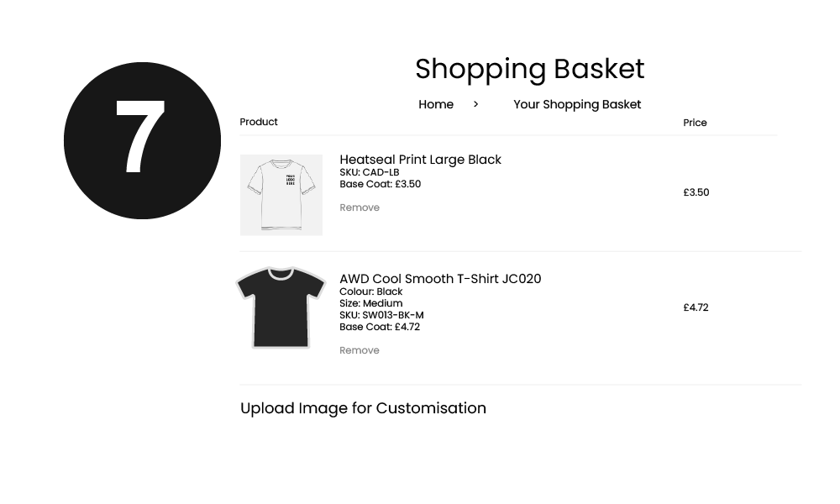Click the breadcrumb chevron separator
Viewport: 840px width, 504px height.
[x=475, y=104]
